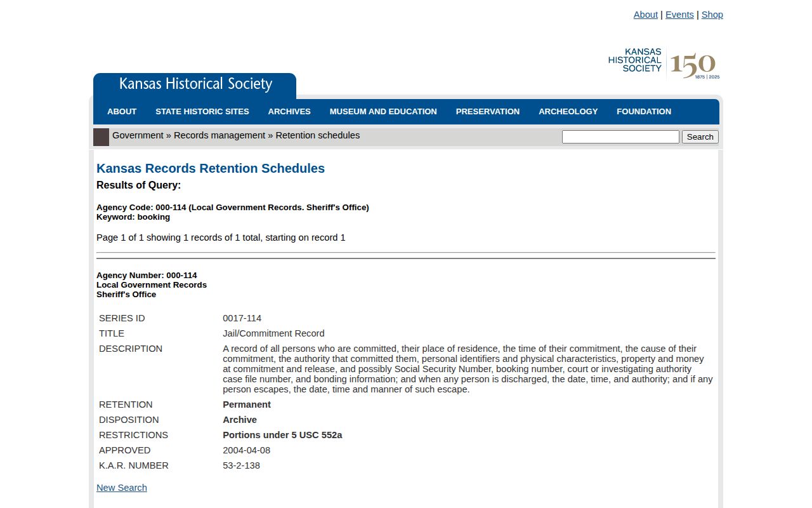Click the Search button
Image resolution: width=812 pixels, height=508 pixels.
[x=700, y=137]
